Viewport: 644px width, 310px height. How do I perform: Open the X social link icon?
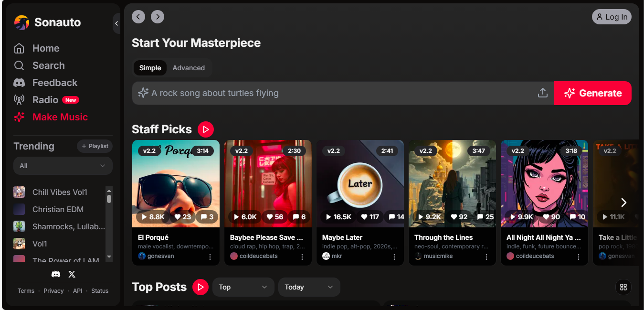point(72,274)
